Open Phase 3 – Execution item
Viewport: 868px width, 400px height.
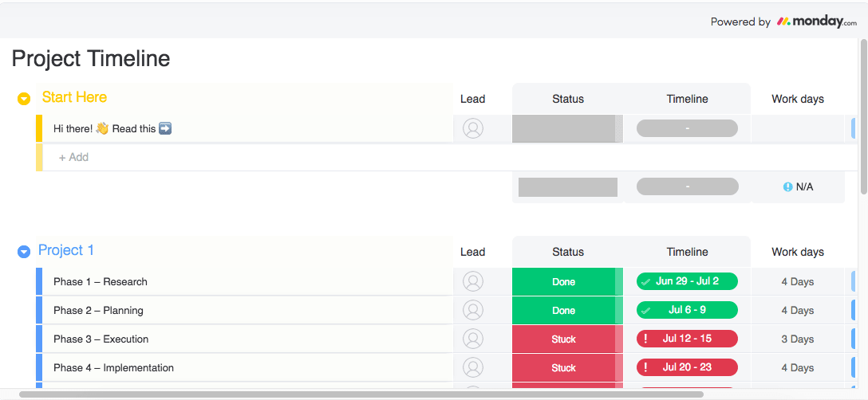point(101,339)
